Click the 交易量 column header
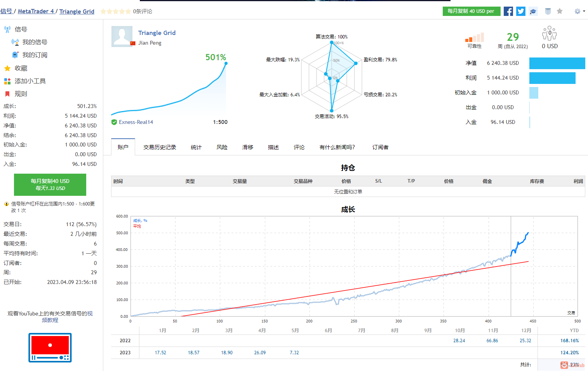Screen dimensions: 588x371 (x=240, y=181)
